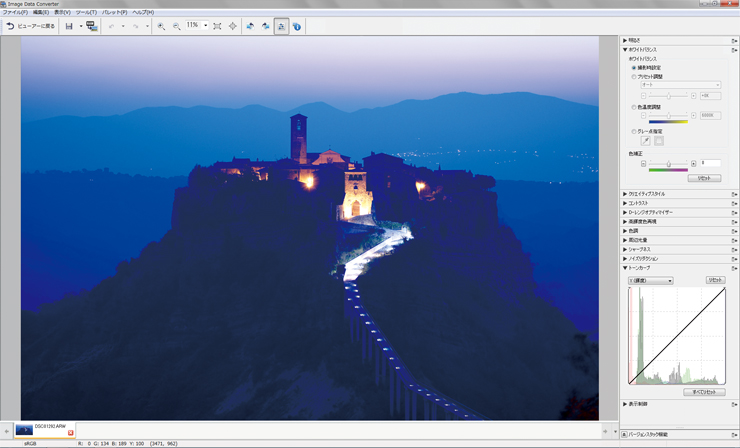Click the 色補正 slider handle
The image size is (740, 448).
click(x=668, y=163)
